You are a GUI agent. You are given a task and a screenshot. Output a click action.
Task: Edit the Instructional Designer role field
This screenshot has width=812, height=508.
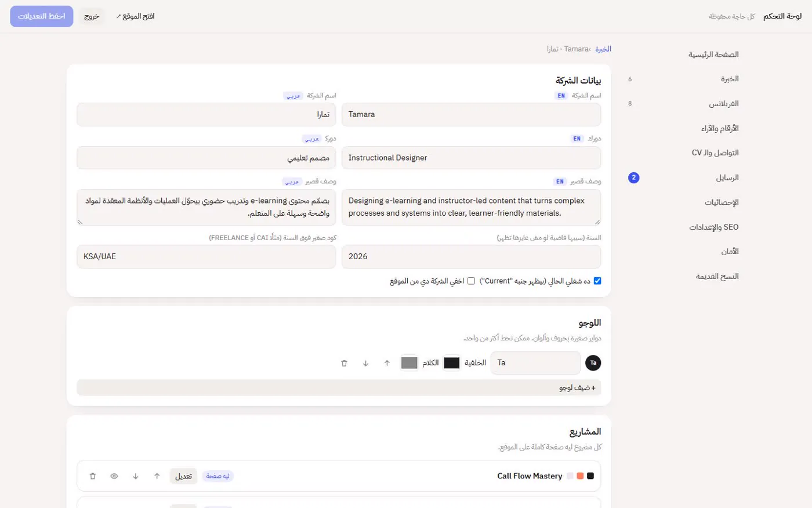tap(471, 158)
